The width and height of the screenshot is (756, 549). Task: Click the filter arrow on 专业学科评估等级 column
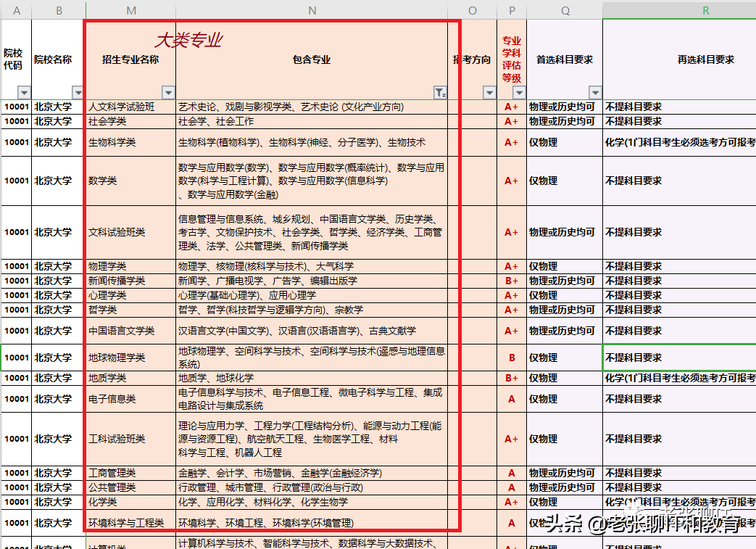(520, 93)
